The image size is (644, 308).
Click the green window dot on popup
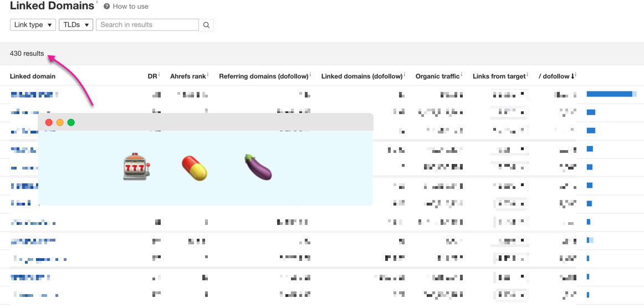pos(71,122)
